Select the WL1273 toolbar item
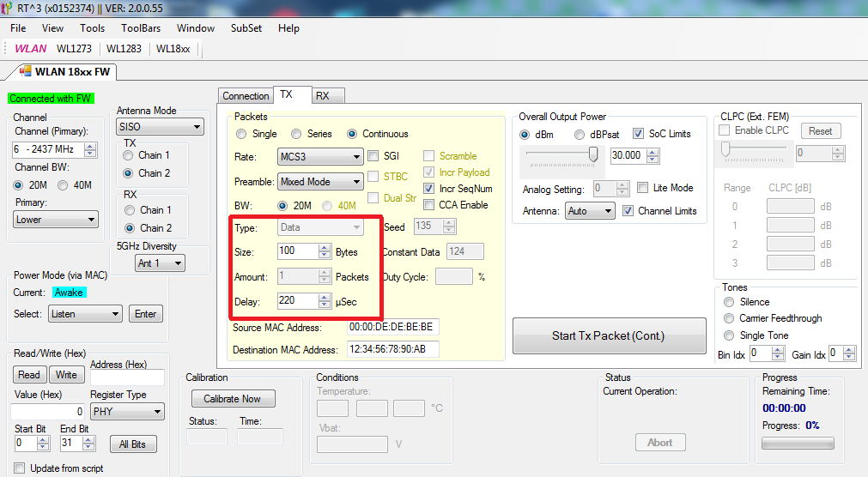The height and width of the screenshot is (477, 868). (75, 49)
